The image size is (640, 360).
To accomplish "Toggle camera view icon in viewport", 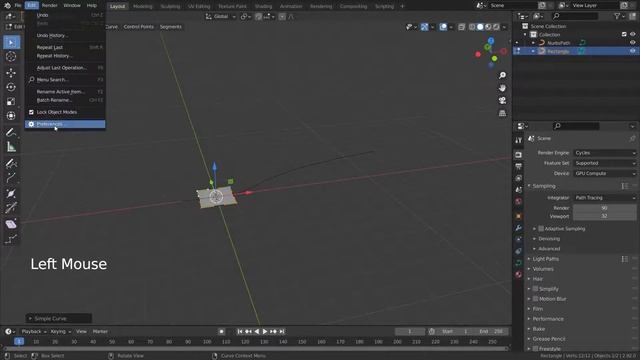I will [502, 100].
